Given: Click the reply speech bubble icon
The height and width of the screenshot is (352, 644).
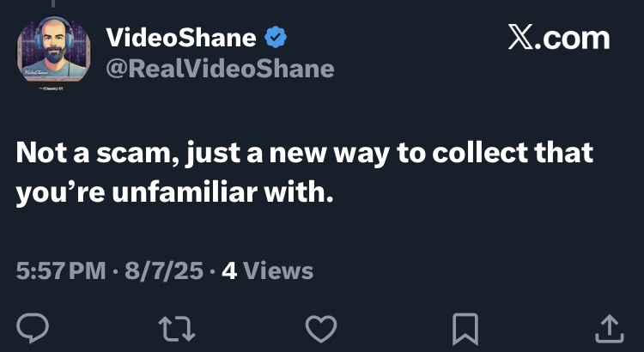Looking at the screenshot, I should (x=35, y=326).
